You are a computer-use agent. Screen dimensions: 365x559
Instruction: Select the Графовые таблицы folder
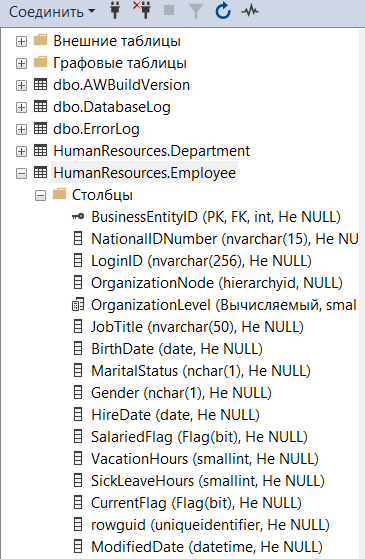tap(120, 63)
